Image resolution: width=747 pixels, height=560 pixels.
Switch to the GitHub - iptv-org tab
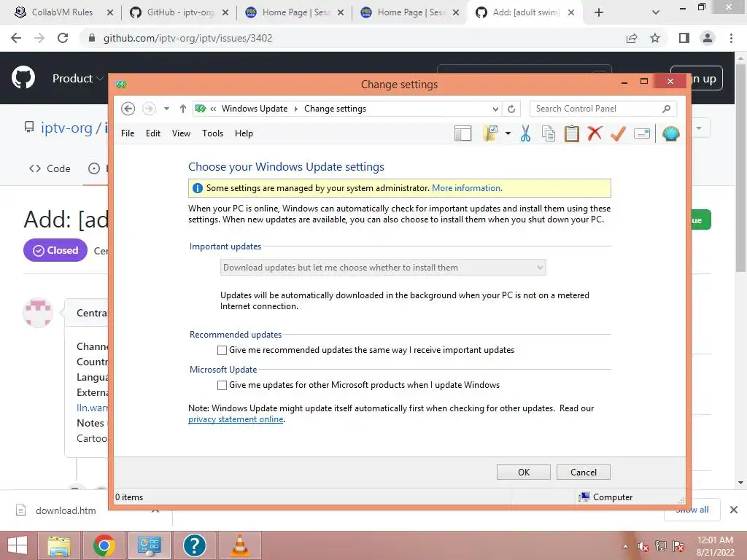180,12
